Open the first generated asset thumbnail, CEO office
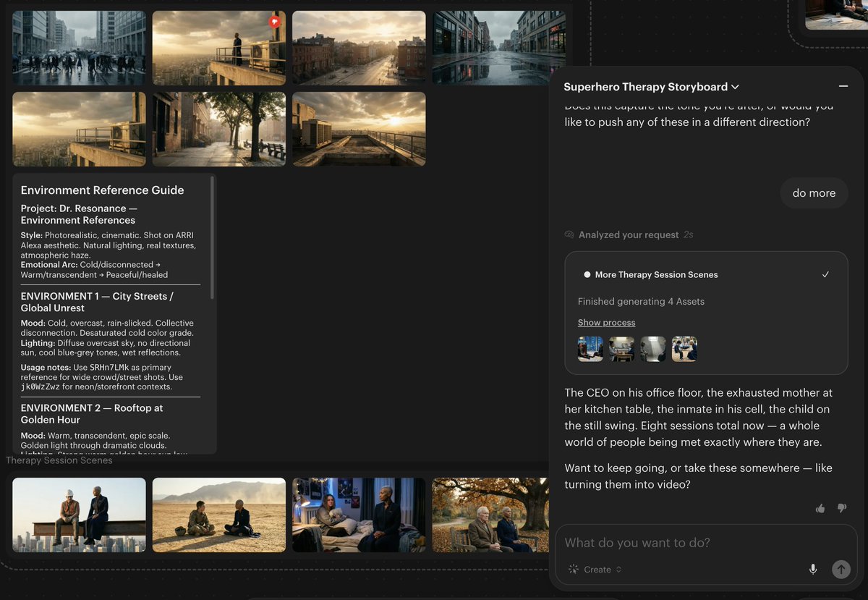 coord(590,349)
